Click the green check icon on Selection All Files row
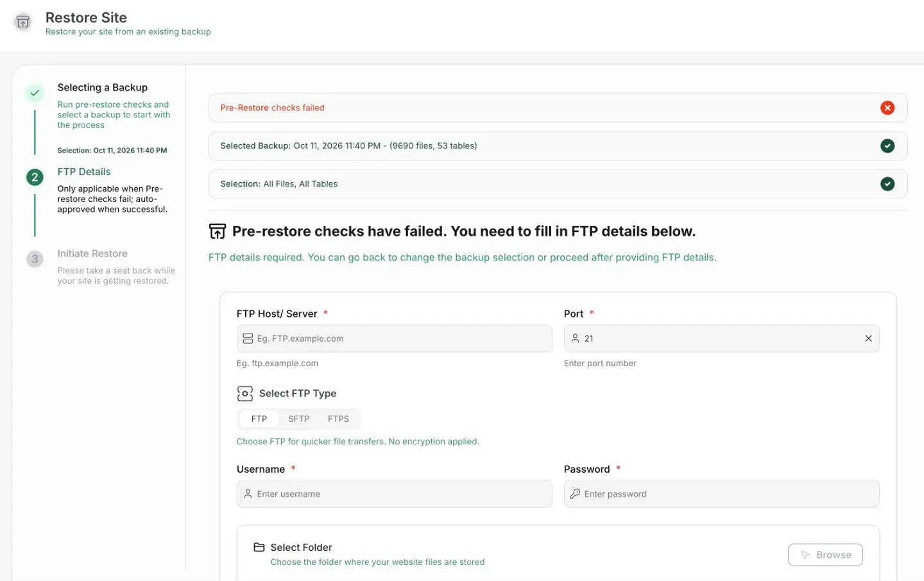The width and height of the screenshot is (924, 581). click(887, 184)
